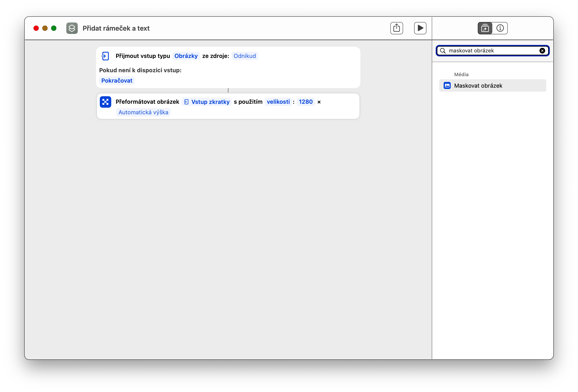Click the Receive input action icon
Screen dimensions: 578x392
[x=105, y=56]
